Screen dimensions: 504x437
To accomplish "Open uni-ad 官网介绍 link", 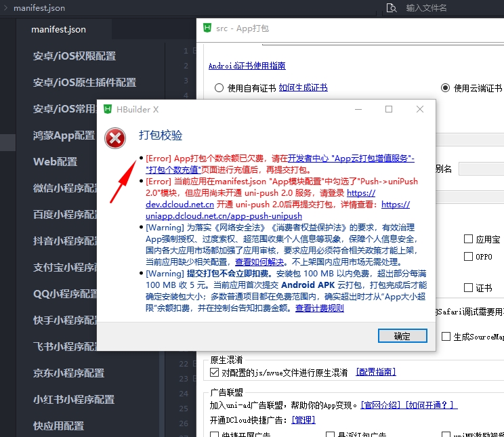I will pos(380,405).
